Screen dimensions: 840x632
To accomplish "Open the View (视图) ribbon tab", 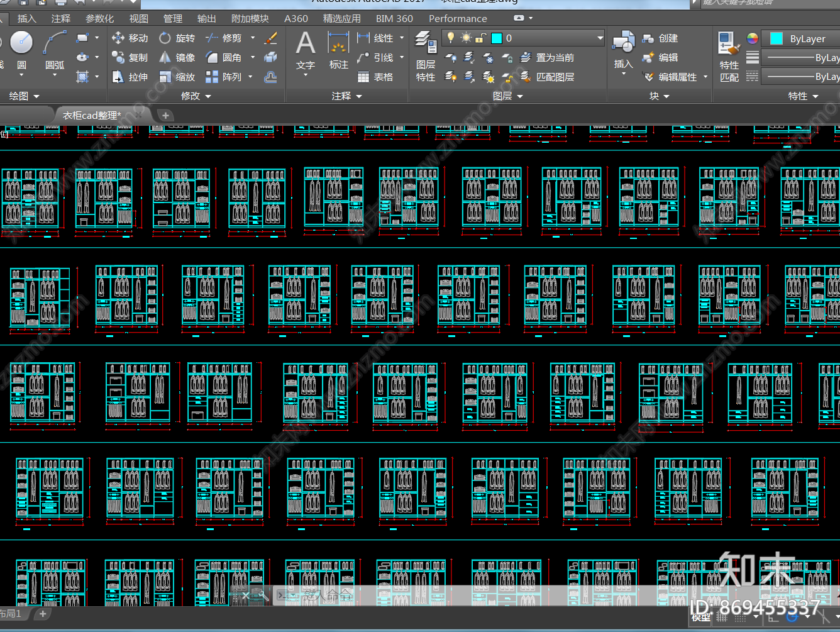I will click(x=139, y=19).
